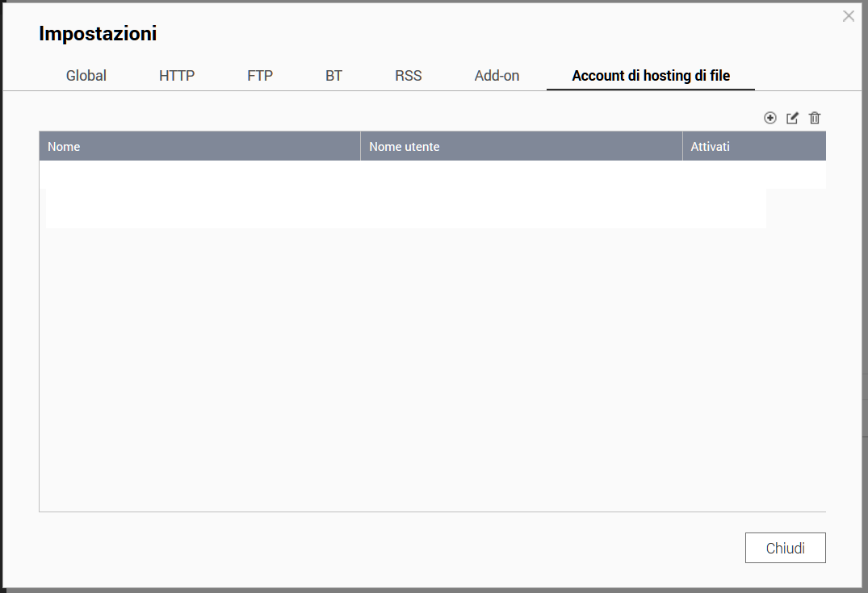Screen dimensions: 868x593
Task: Go to the FTP tab
Action: [260, 76]
